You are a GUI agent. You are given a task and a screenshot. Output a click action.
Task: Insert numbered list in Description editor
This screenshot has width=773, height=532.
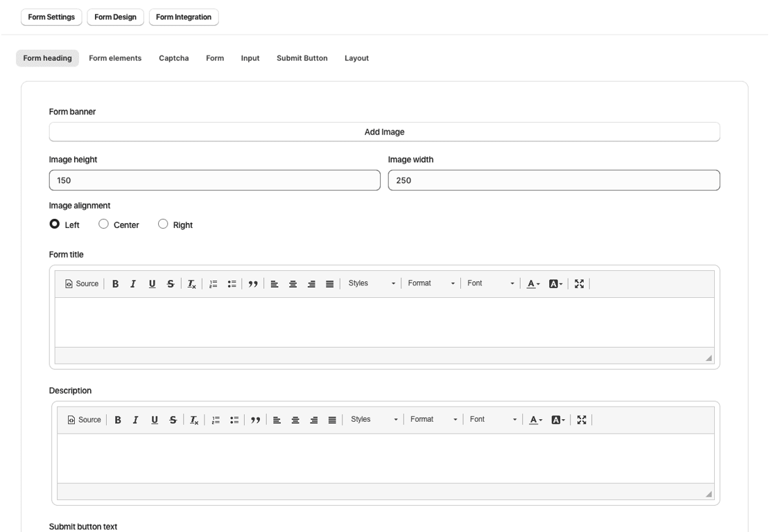pyautogui.click(x=216, y=420)
